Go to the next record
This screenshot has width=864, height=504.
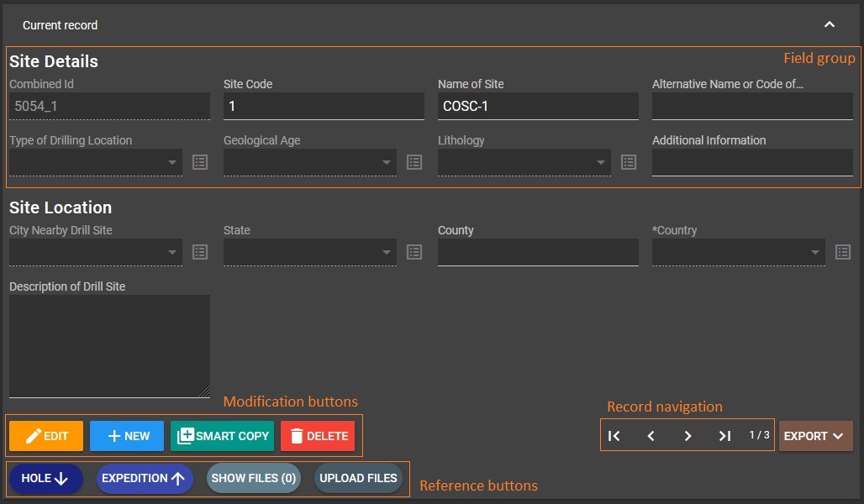(x=688, y=435)
